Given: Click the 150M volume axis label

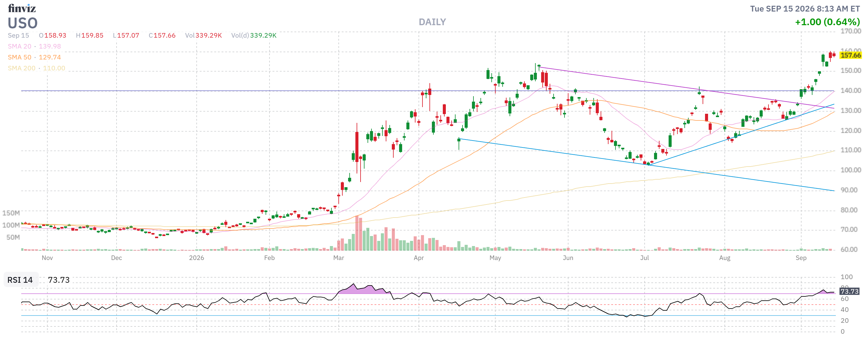Looking at the screenshot, I should point(11,213).
